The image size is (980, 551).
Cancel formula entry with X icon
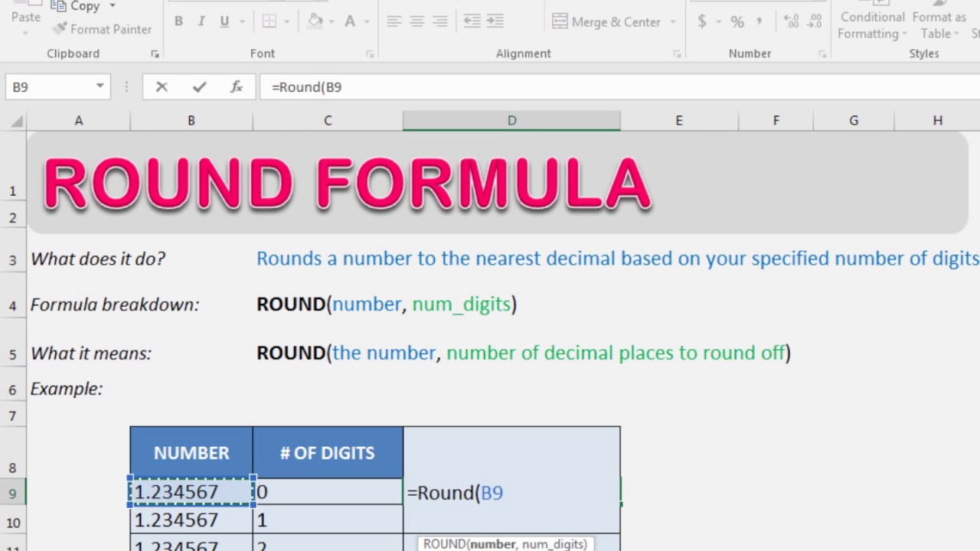pyautogui.click(x=162, y=87)
